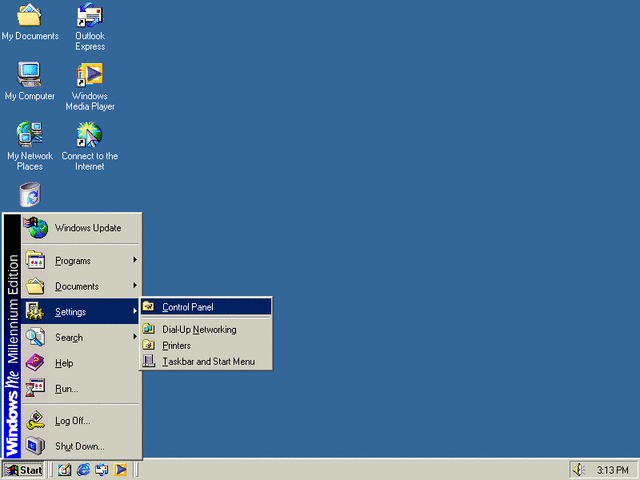
Task: Expand the Search submenu arrow
Action: 135,336
